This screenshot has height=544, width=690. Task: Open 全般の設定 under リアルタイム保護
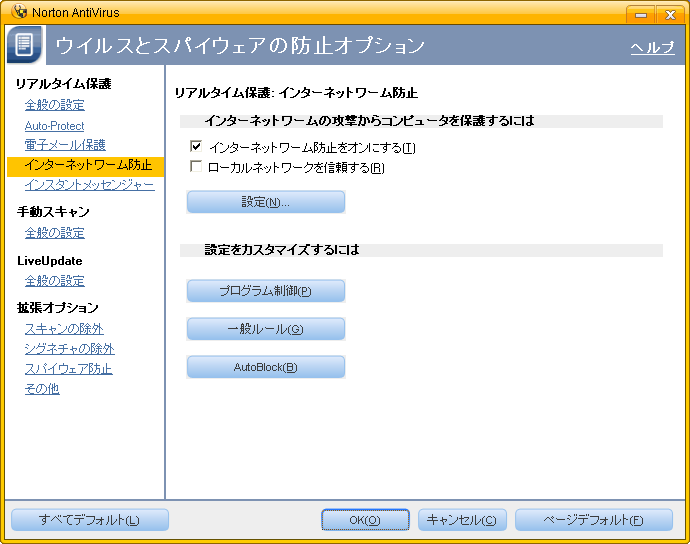55,105
